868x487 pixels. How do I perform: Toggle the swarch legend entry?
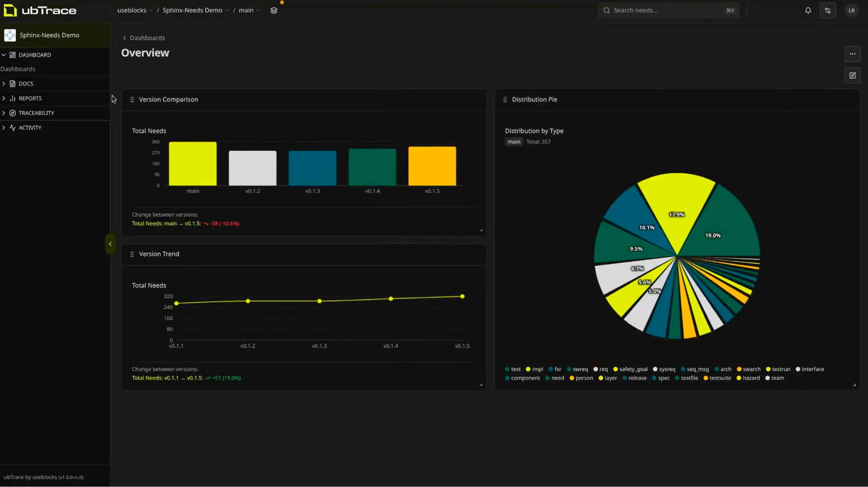click(748, 369)
